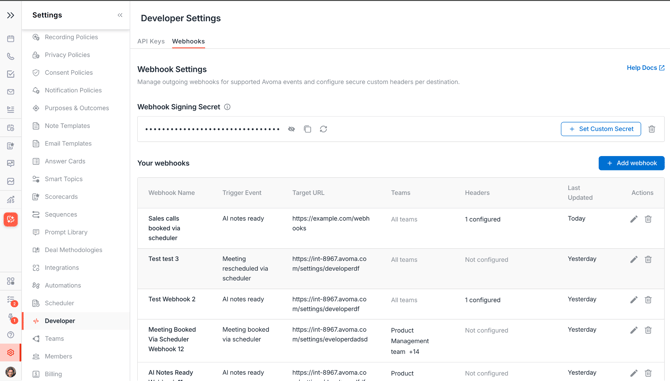
Task: Open the phone calls icon in left rail
Action: coord(11,56)
